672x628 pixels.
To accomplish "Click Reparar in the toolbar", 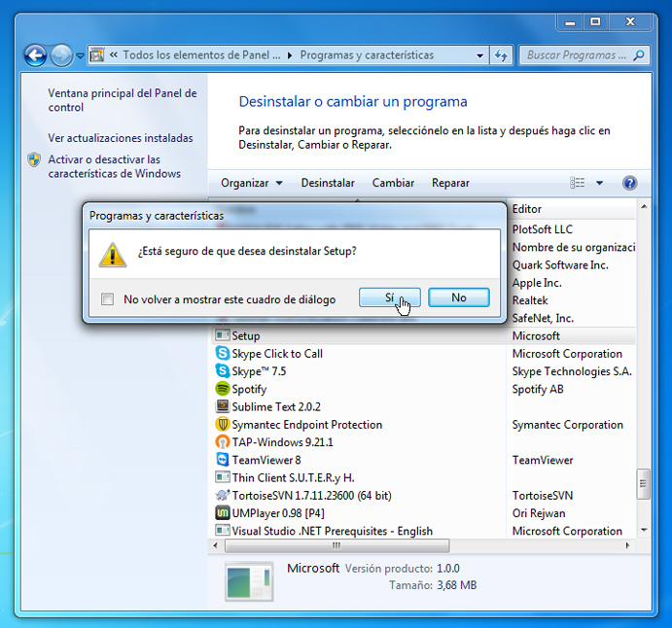I will coord(450,183).
